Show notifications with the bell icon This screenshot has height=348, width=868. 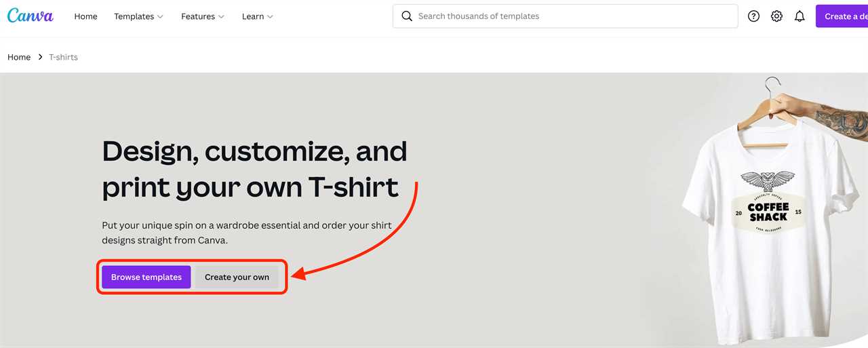[x=800, y=16]
